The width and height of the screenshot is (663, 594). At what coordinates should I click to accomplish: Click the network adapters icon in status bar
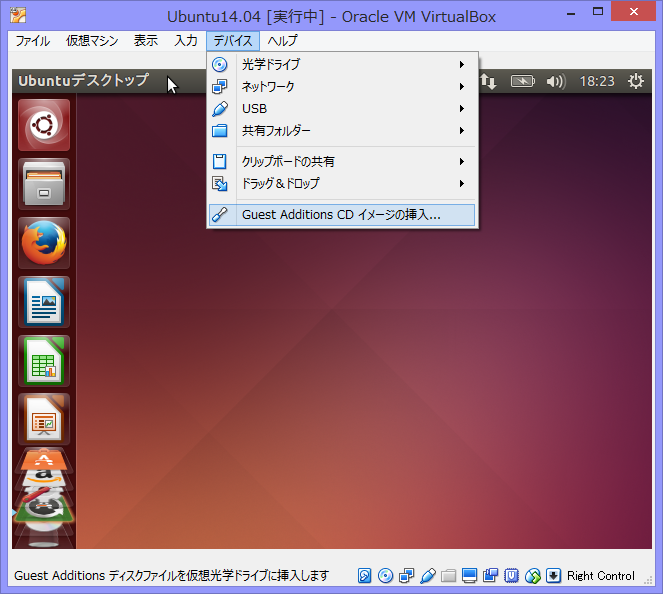pyautogui.click(x=406, y=576)
